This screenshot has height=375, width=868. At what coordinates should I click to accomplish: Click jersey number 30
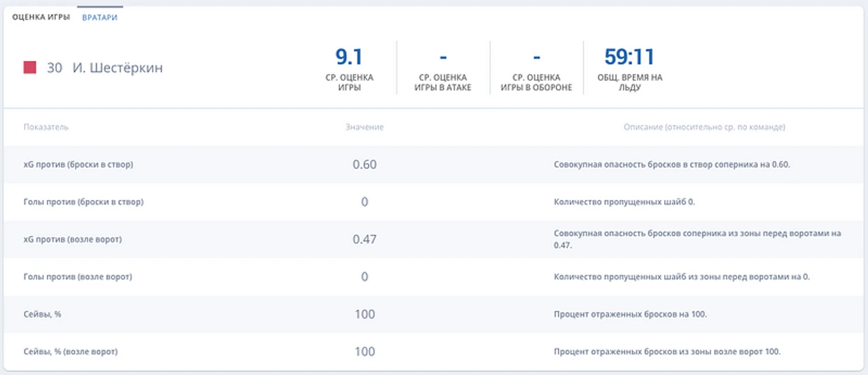[x=54, y=68]
